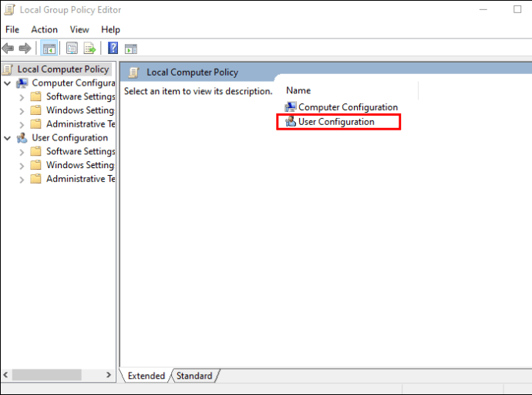Click Computer Configuration icon in Name list
This screenshot has height=395, width=532.
coord(291,107)
